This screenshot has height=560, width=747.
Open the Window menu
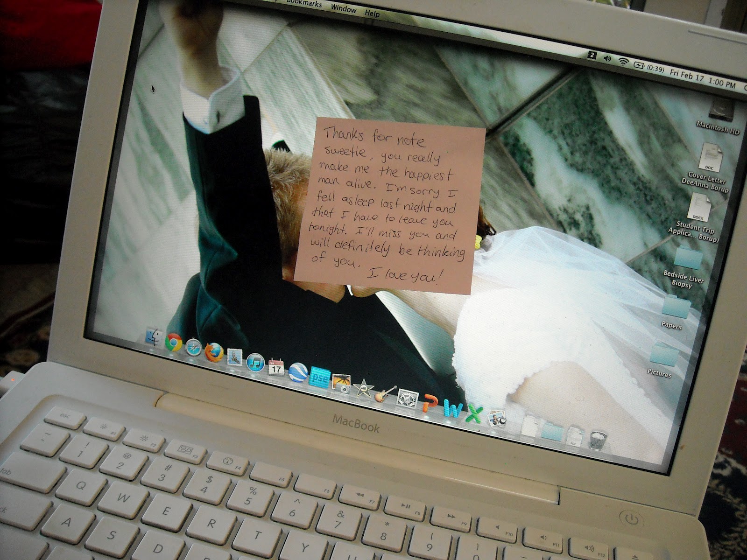pyautogui.click(x=343, y=8)
